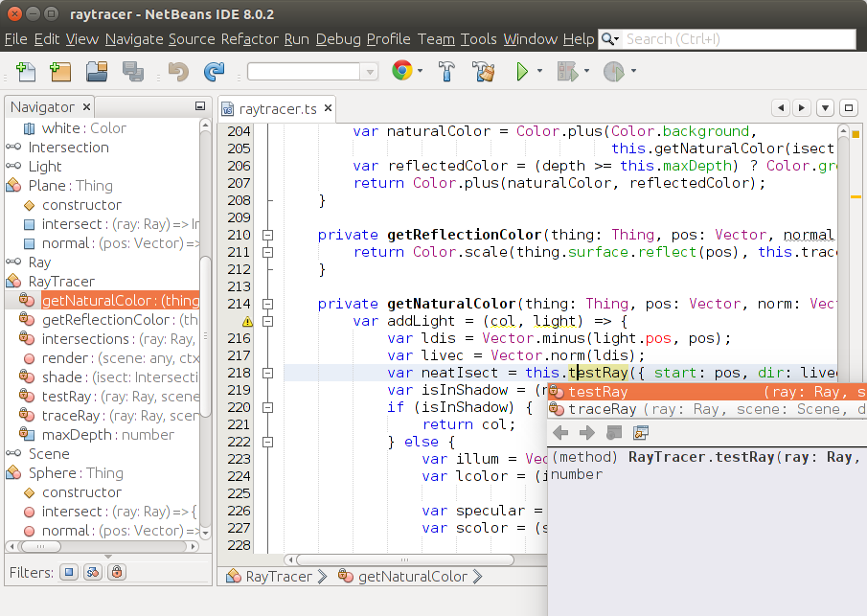The height and width of the screenshot is (616, 867).
Task: Collapse the code fold at line 210
Action: tap(267, 235)
